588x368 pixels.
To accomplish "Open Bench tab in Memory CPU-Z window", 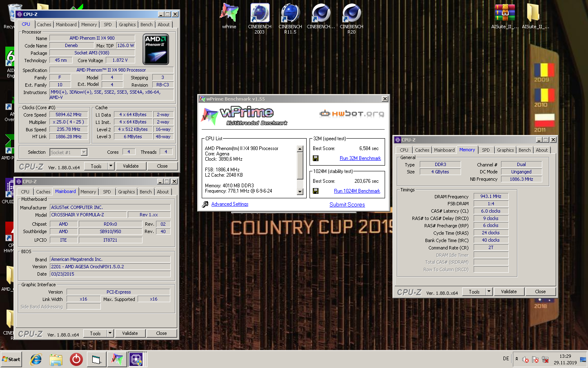I will 525,150.
